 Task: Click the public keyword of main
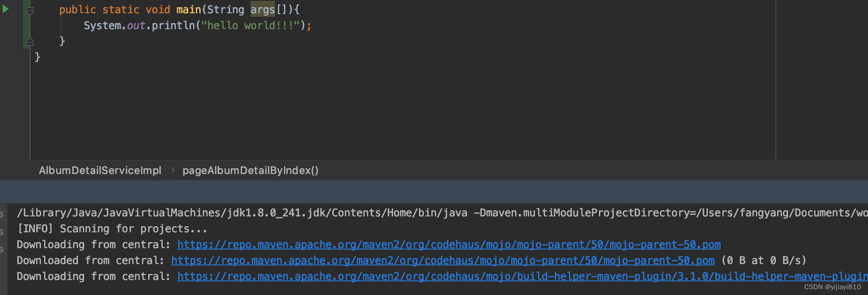78,10
